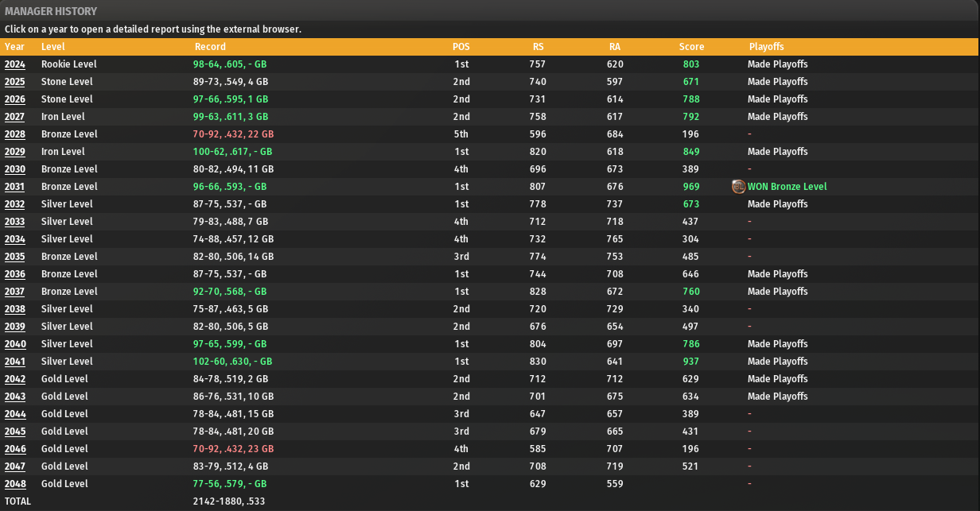Click the Year column header
The height and width of the screenshot is (511, 980).
(x=14, y=47)
